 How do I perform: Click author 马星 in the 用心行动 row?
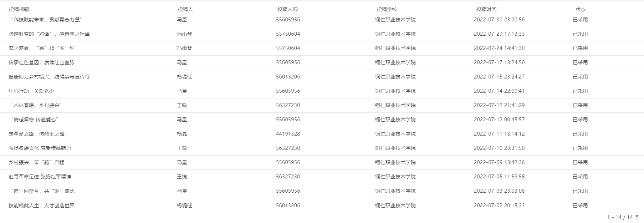point(182,91)
